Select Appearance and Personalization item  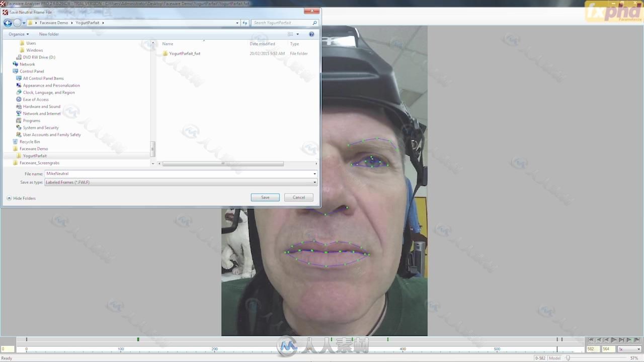click(51, 85)
